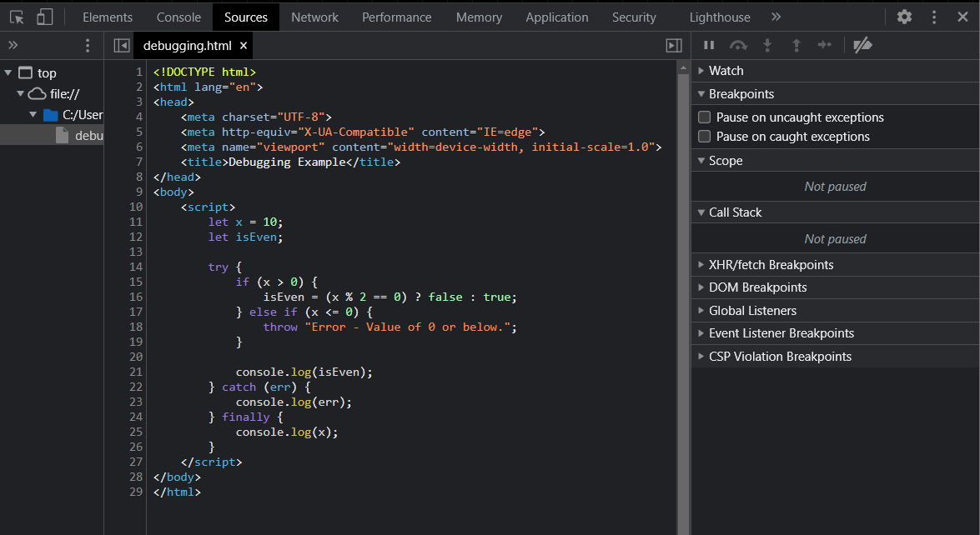
Task: Select the file:// cloud icon
Action: [38, 93]
